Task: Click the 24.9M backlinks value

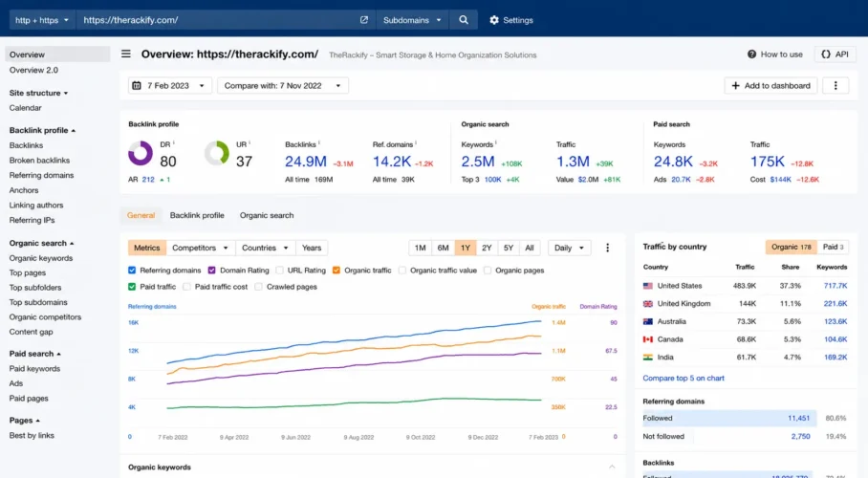Action: pyautogui.click(x=306, y=162)
